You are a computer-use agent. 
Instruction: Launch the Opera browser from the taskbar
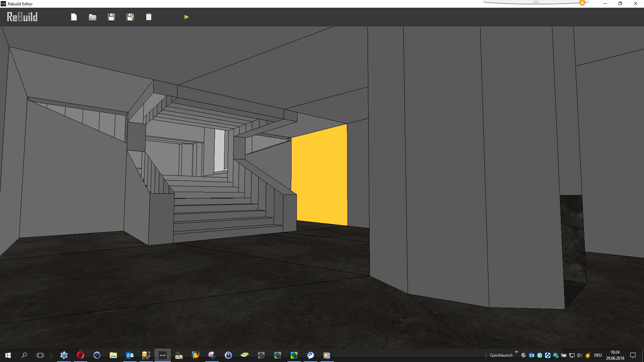pyautogui.click(x=80, y=355)
